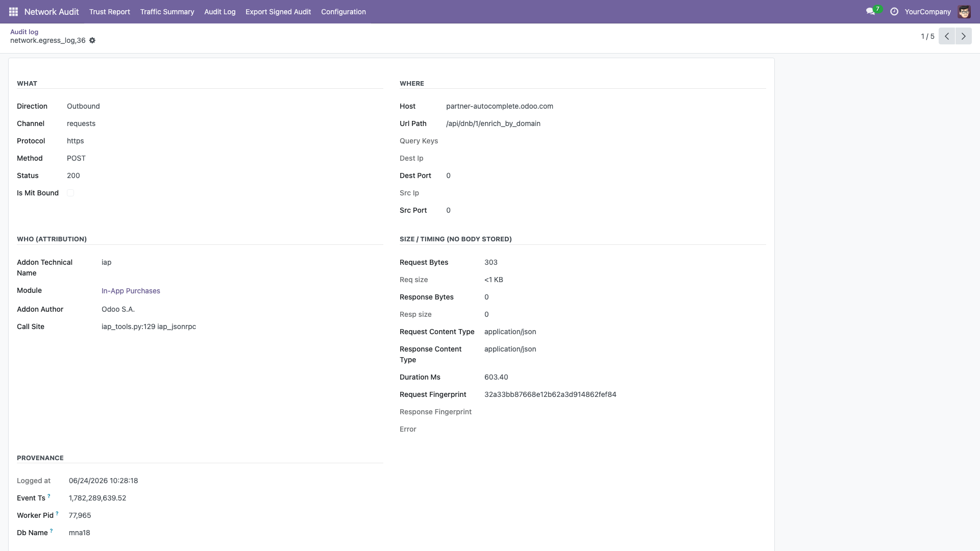Screen dimensions: 980x551
Task: Show Db Name help tooltip mark
Action: [51, 530]
